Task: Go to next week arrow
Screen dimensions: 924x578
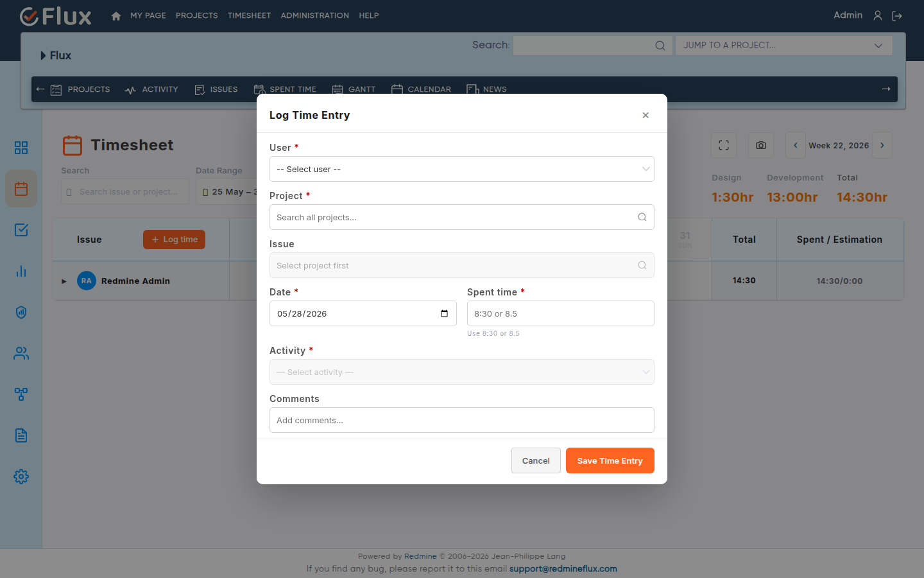Action: 882,145
